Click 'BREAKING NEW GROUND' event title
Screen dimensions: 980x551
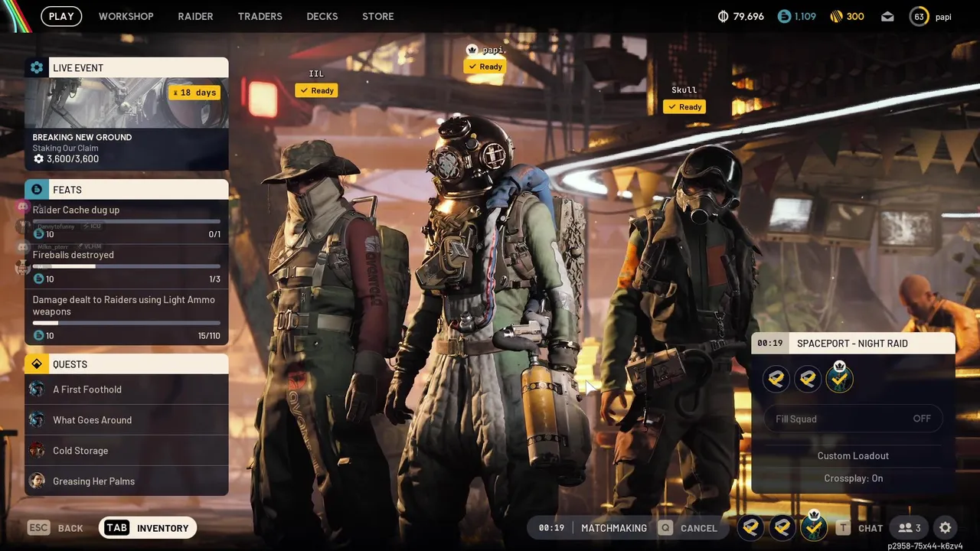82,137
